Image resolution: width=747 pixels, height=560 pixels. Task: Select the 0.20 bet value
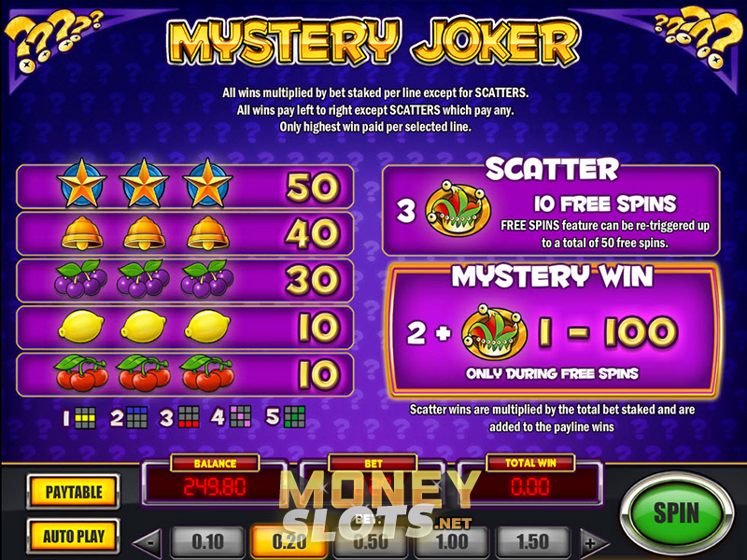click(289, 541)
